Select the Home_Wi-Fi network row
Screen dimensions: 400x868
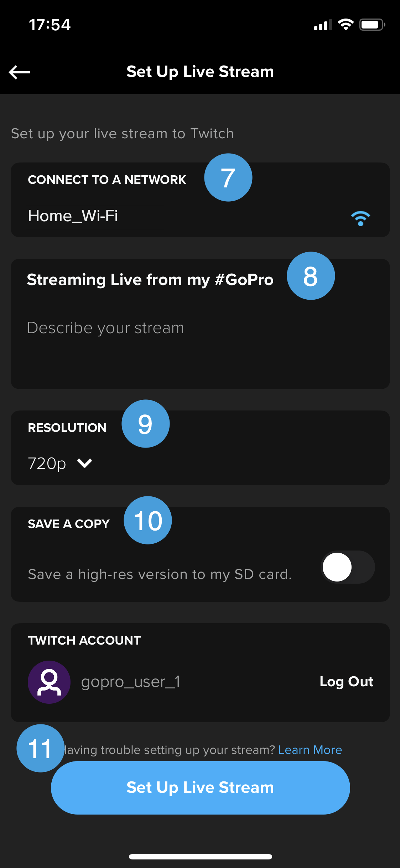(200, 216)
